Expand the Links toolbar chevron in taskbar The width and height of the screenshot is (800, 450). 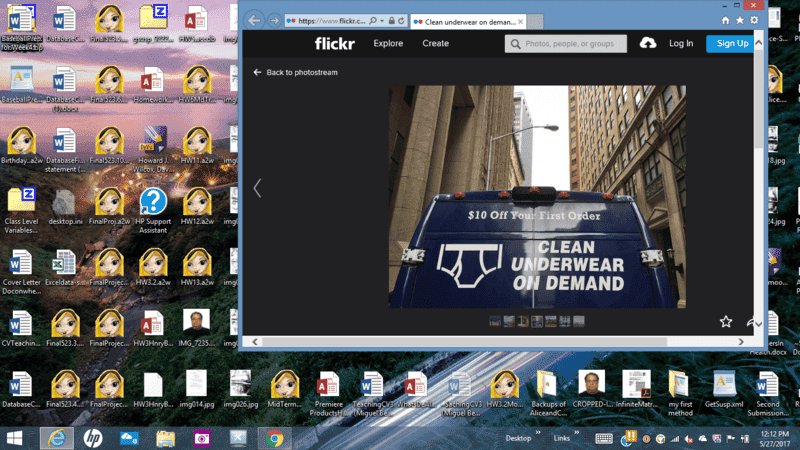tap(577, 433)
